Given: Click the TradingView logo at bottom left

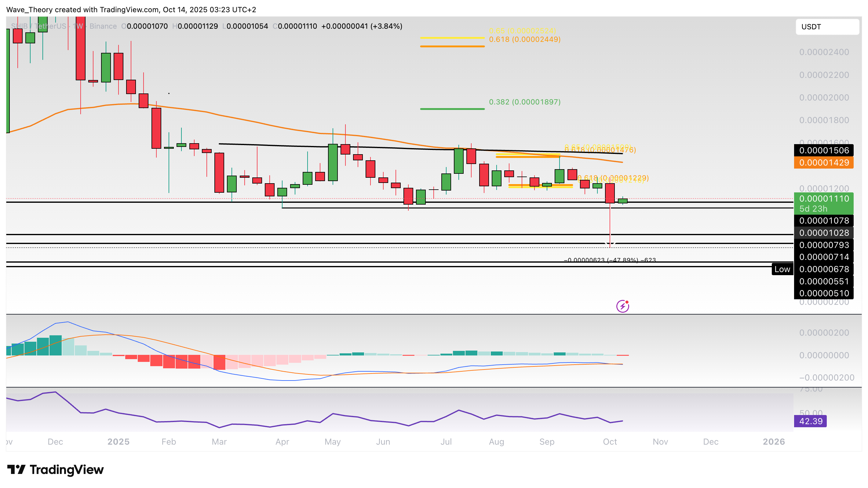Looking at the screenshot, I should point(56,469).
